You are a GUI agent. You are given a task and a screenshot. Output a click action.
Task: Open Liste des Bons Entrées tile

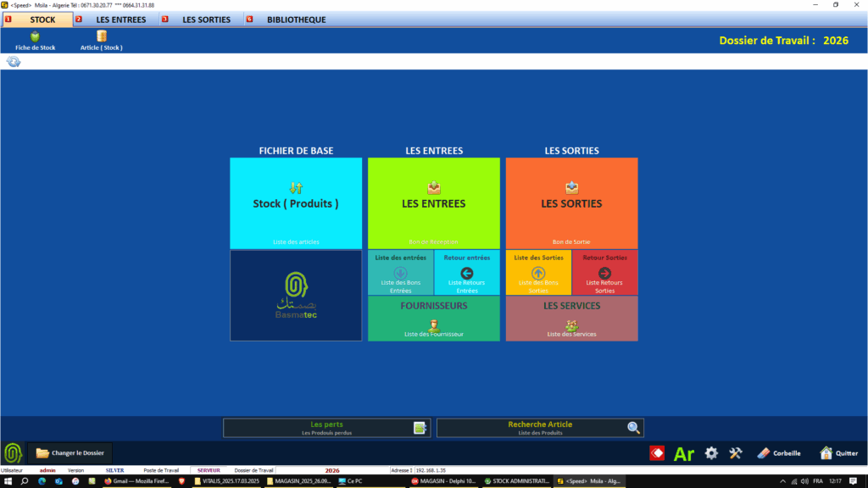tap(400, 277)
